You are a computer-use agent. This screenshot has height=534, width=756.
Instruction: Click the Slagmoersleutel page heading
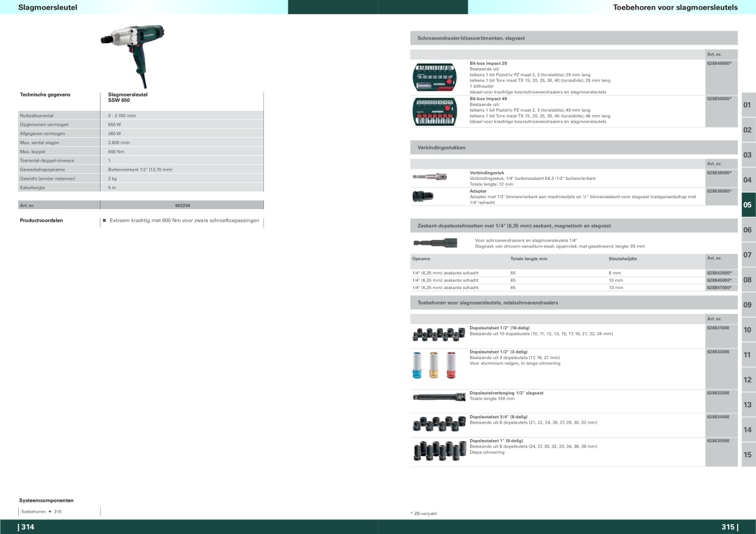tap(48, 7)
